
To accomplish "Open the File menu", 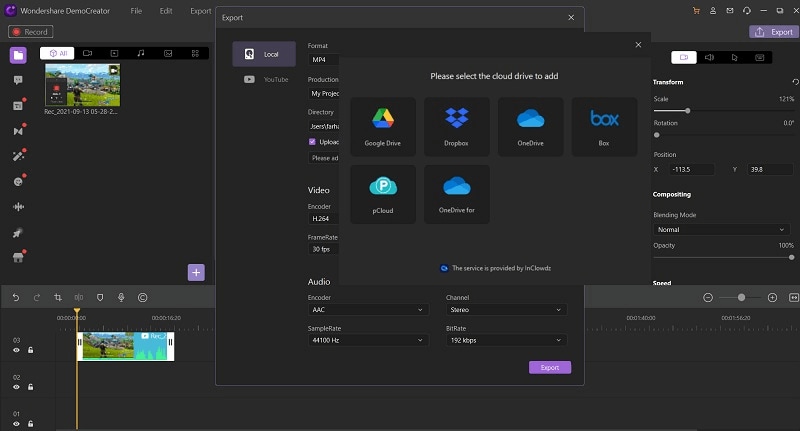I will [136, 11].
